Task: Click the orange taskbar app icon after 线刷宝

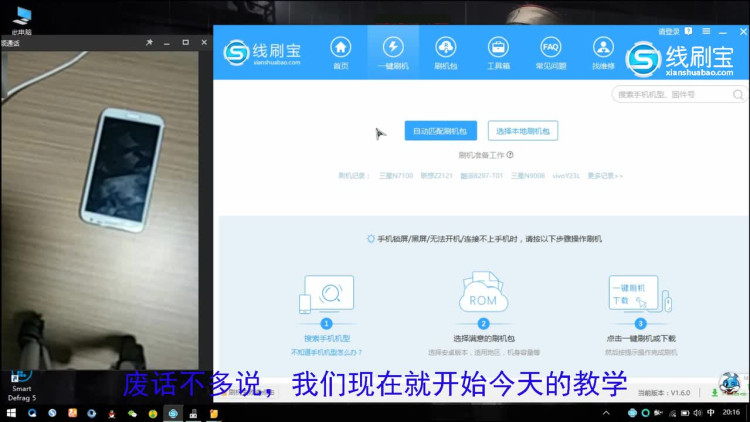Action: tap(213, 413)
